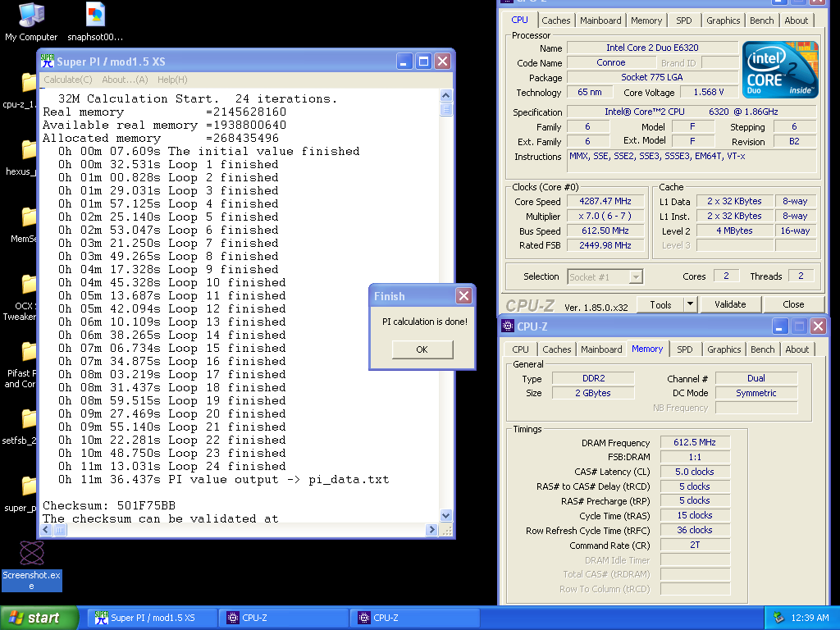Click the DRAM Frequency 612.5 MHz value
The height and width of the screenshot is (630, 840).
695,442
